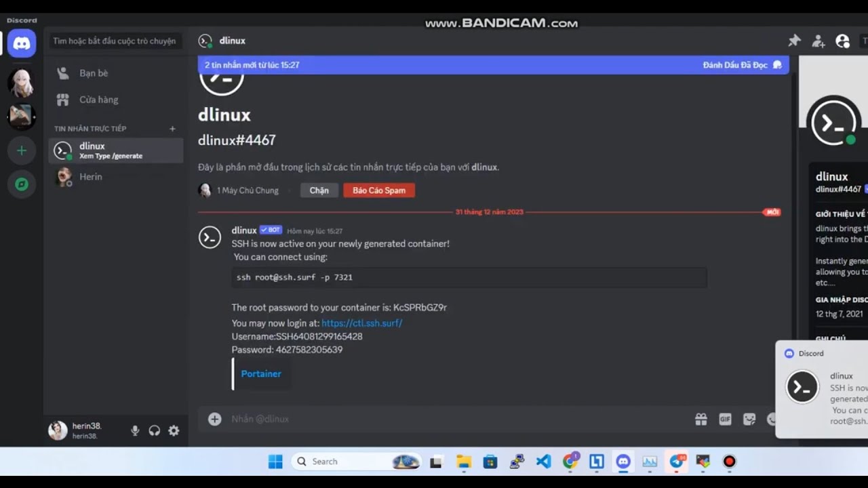Toggle microphone mute in user panel

pyautogui.click(x=135, y=430)
